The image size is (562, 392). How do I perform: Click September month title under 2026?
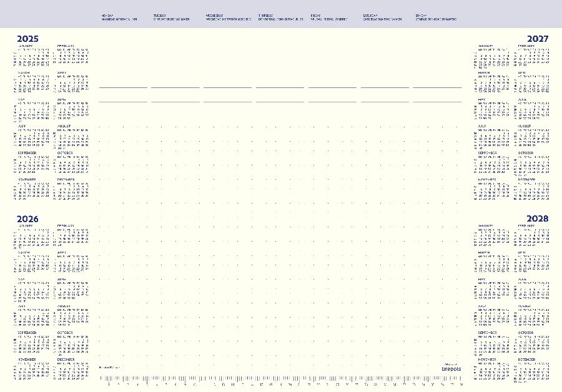[x=27, y=333]
